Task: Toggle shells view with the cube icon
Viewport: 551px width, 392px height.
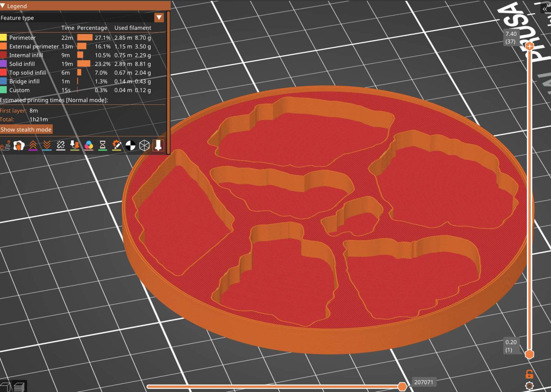Action: pyautogui.click(x=144, y=145)
